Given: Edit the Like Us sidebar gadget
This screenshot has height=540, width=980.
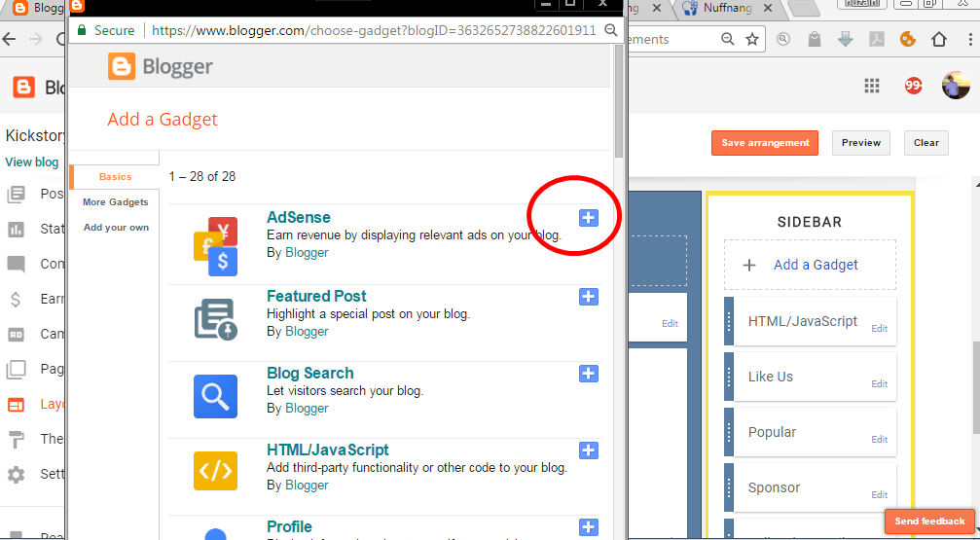Looking at the screenshot, I should (879, 383).
